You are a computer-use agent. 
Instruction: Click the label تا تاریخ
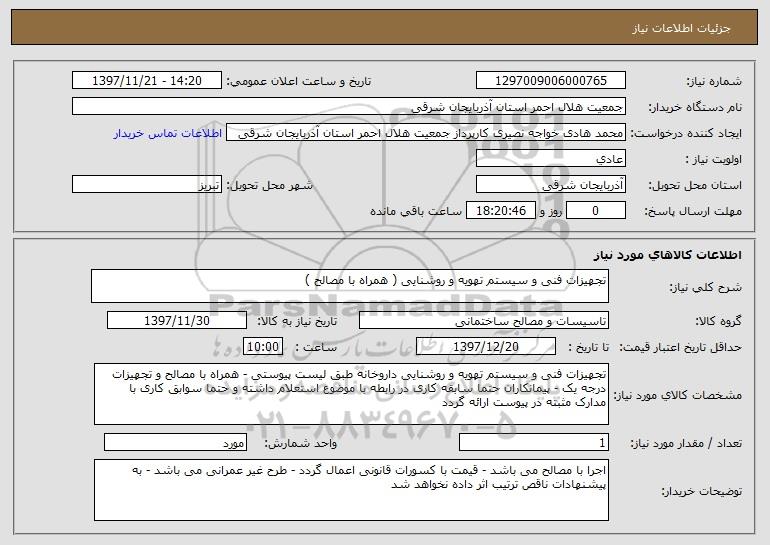click(588, 347)
